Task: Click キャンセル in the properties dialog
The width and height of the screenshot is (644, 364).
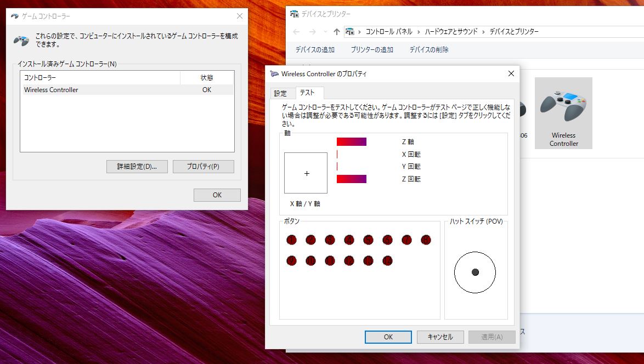Action: coord(440,337)
